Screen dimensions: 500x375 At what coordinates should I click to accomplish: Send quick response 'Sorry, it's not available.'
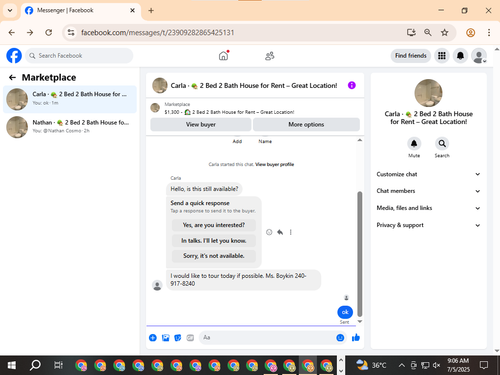[x=214, y=256]
